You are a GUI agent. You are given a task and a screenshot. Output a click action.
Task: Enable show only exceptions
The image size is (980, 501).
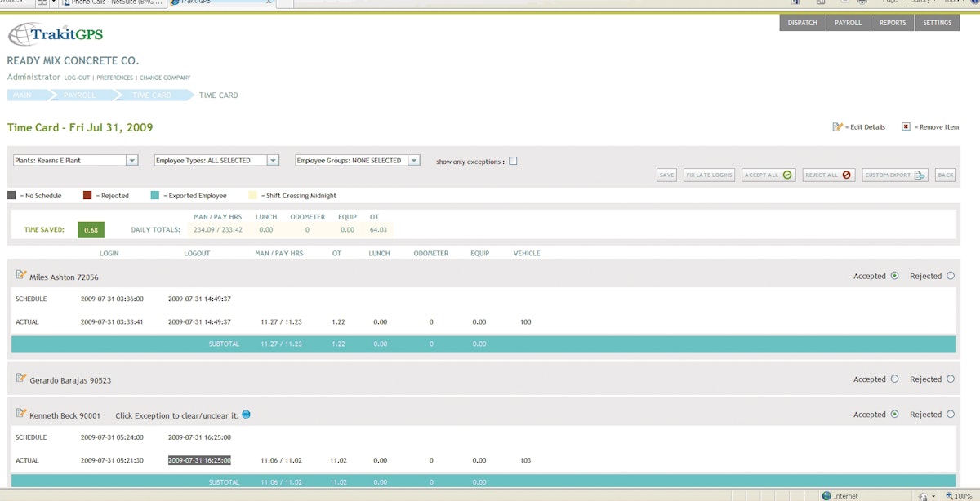[x=513, y=160]
